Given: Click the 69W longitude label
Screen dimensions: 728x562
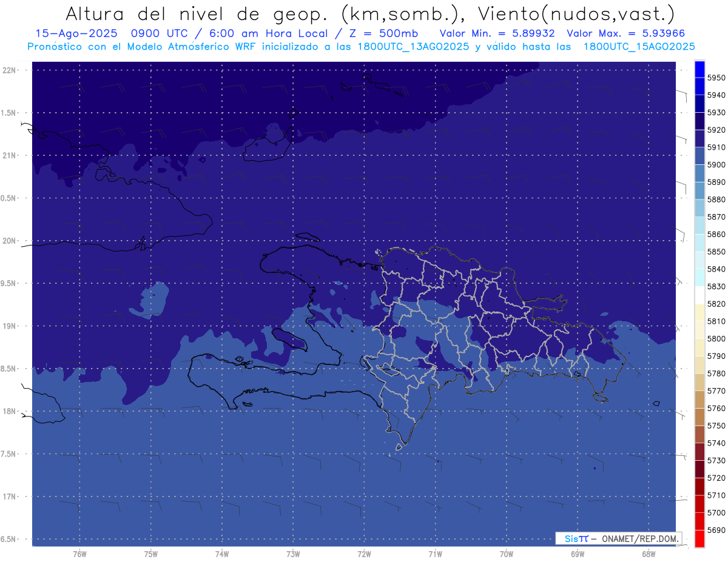Looking at the screenshot, I should (578, 553).
